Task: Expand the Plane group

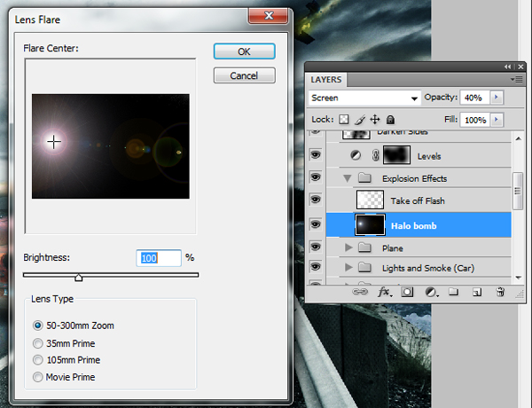Action: coord(348,247)
